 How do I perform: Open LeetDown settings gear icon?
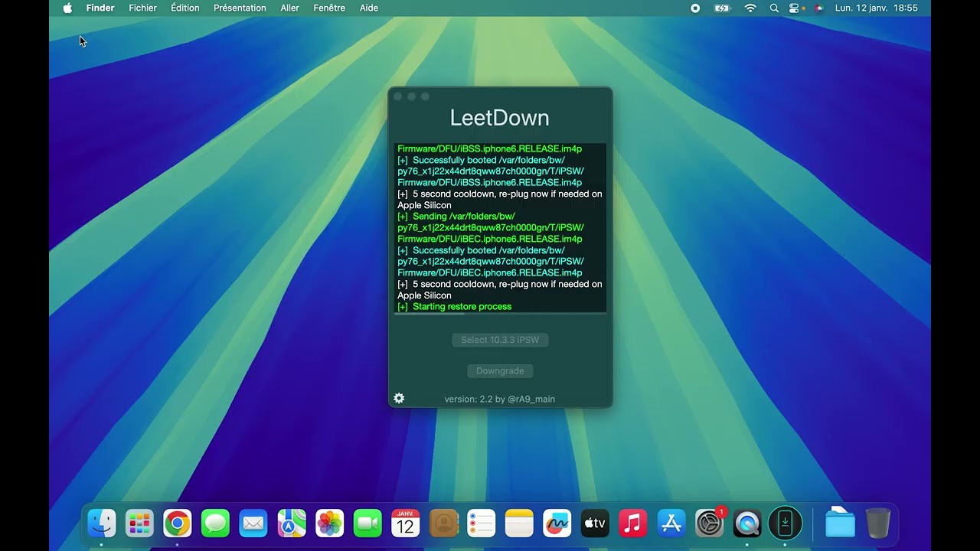coord(399,398)
